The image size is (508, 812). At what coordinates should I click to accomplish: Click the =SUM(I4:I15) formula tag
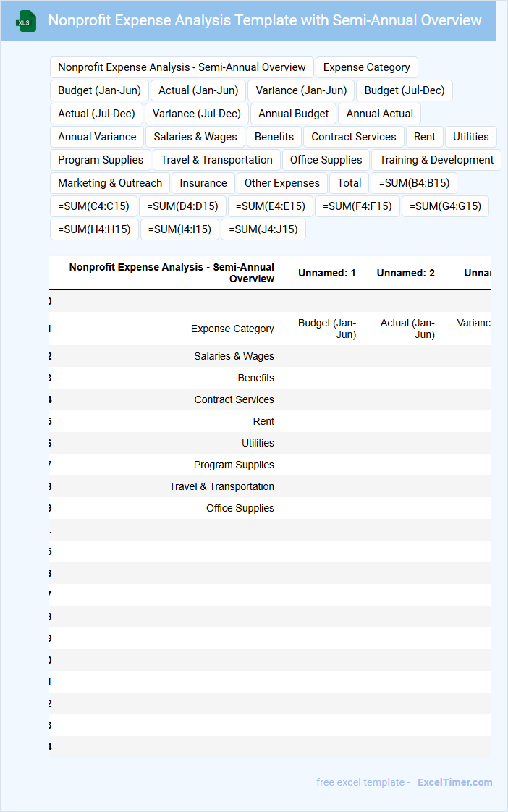pos(179,229)
